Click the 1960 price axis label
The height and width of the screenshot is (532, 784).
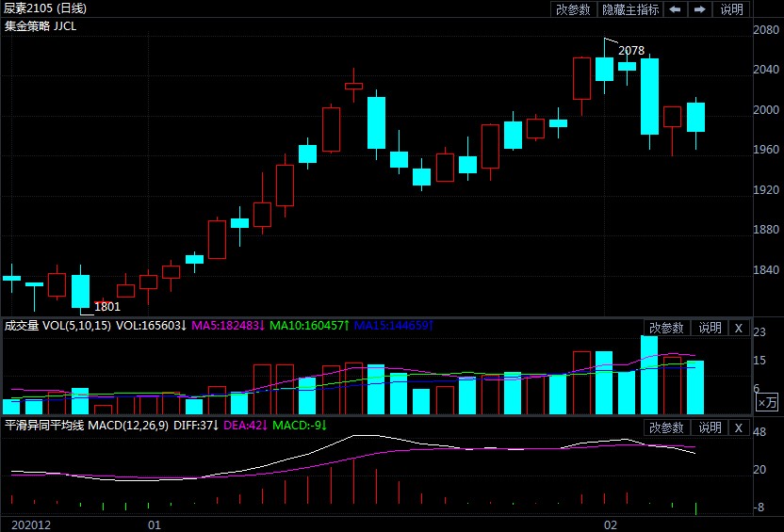tap(766, 150)
